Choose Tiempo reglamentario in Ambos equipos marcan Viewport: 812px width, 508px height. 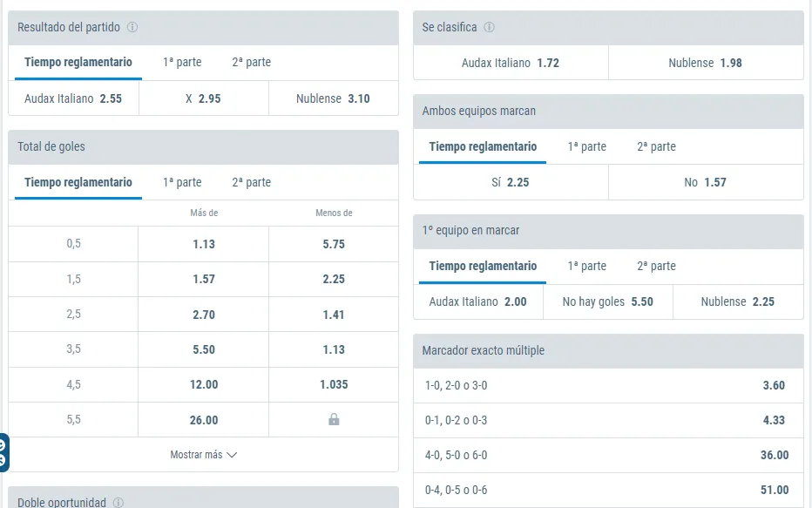click(x=483, y=146)
